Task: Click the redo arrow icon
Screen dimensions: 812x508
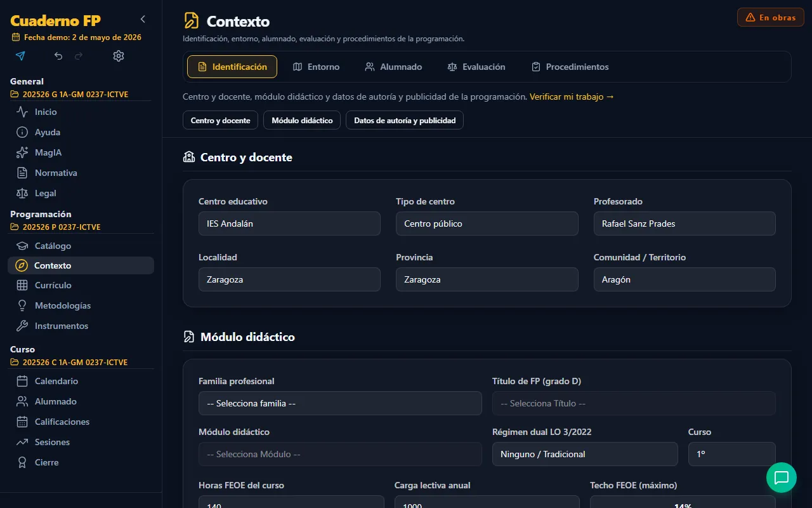Action: (79, 56)
